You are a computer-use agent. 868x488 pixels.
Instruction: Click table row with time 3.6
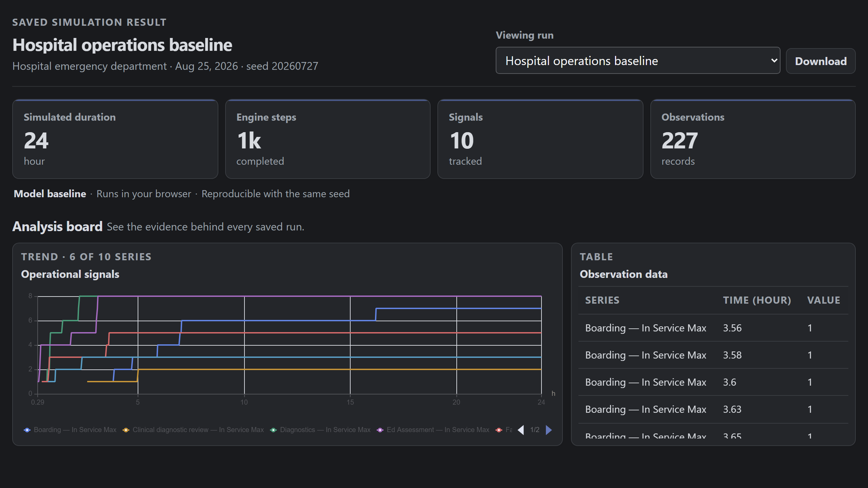pyautogui.click(x=713, y=382)
